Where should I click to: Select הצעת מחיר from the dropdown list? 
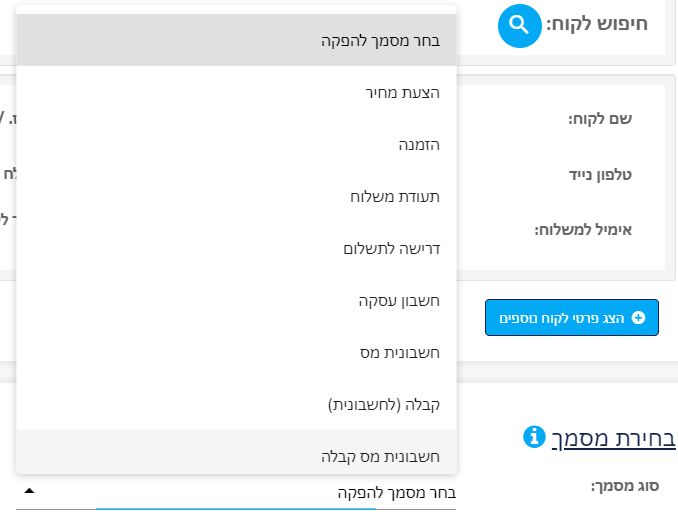click(236, 92)
